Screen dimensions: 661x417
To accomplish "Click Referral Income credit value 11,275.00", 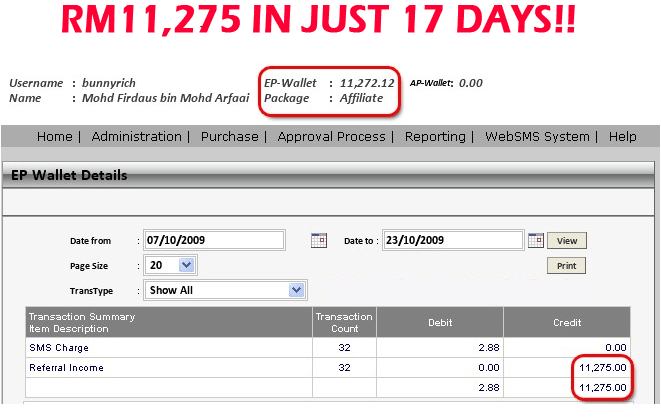I will click(x=603, y=368).
